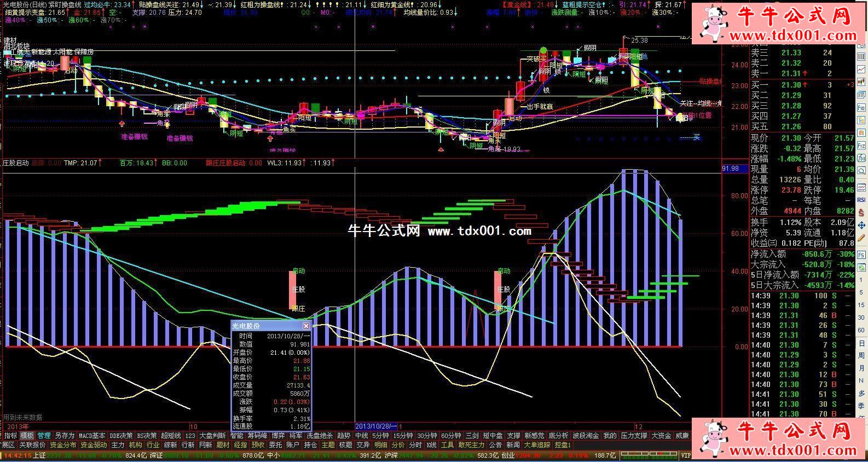Click the Fs icon in right toolbar
This screenshot has width=868, height=462.
[x=861, y=255]
